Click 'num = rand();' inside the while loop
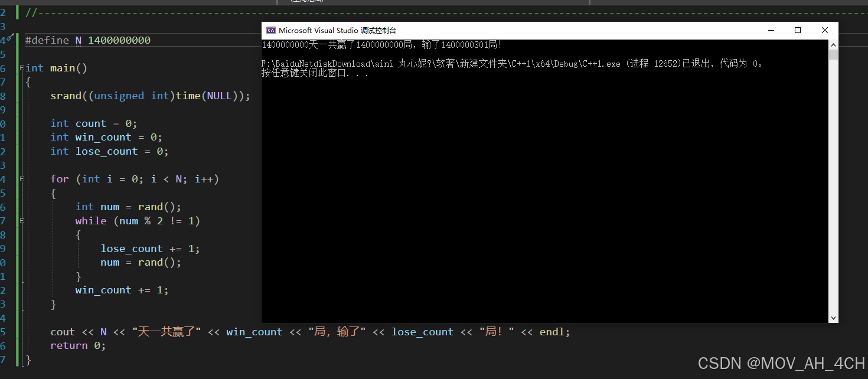Viewport: 868px width, 379px height. click(141, 262)
